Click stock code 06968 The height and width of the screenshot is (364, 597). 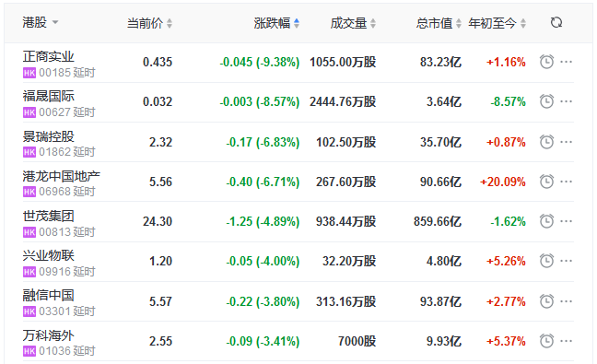click(55, 192)
